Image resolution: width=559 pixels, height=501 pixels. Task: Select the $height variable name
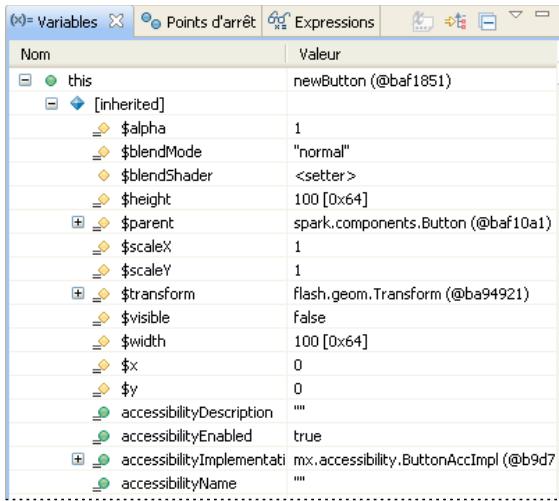[146, 200]
